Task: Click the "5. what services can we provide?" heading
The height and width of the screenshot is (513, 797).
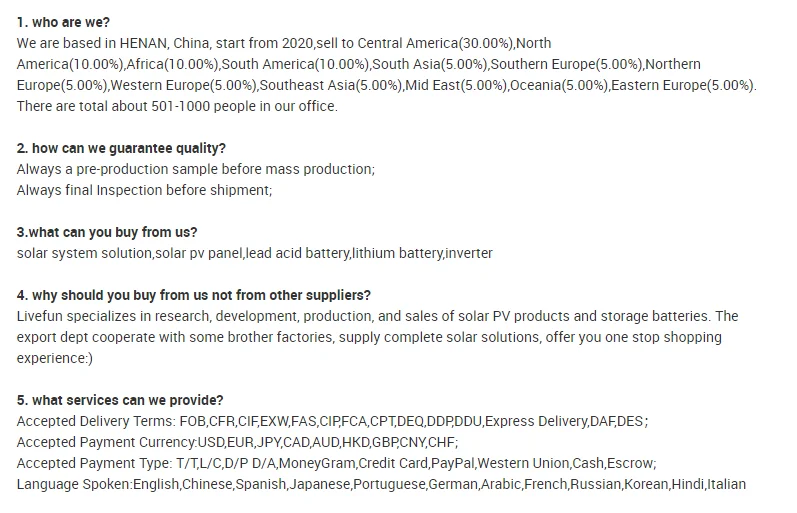Action: coord(120,400)
